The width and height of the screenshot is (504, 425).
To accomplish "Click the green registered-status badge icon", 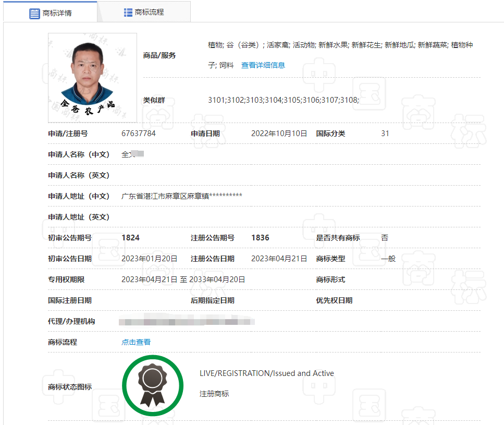I will point(153,386).
